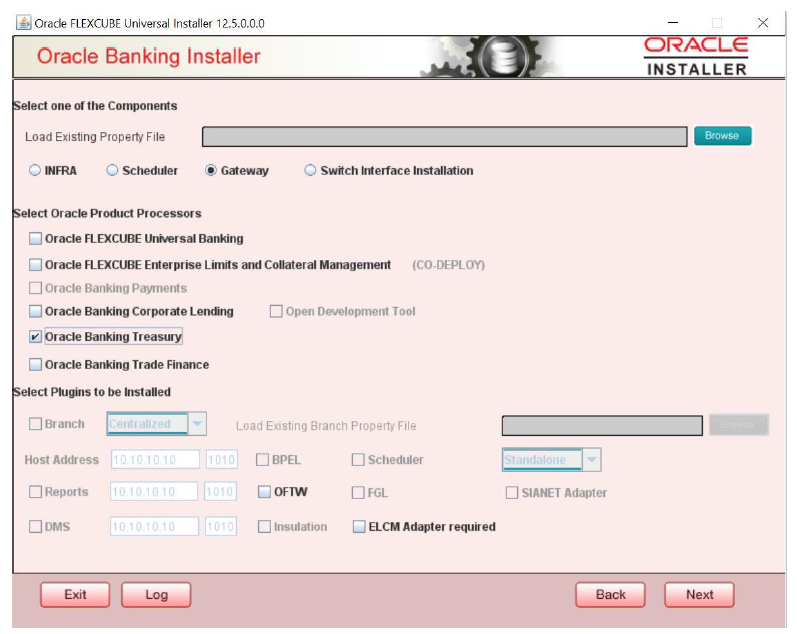Enable the BPEL plugin checkbox

262,460
